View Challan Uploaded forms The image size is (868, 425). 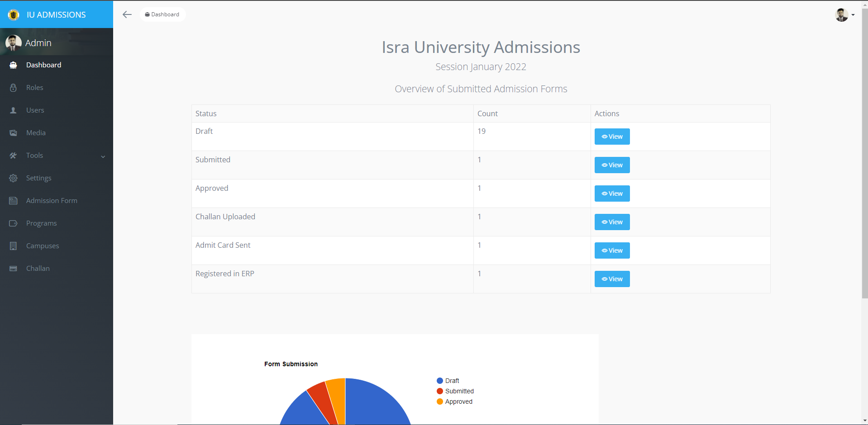click(x=612, y=222)
